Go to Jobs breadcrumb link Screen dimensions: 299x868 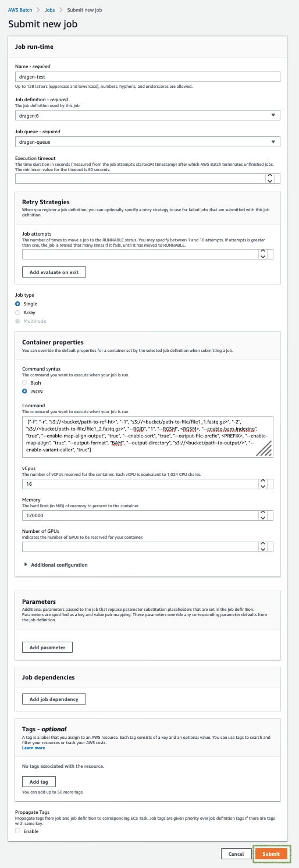[x=50, y=10]
